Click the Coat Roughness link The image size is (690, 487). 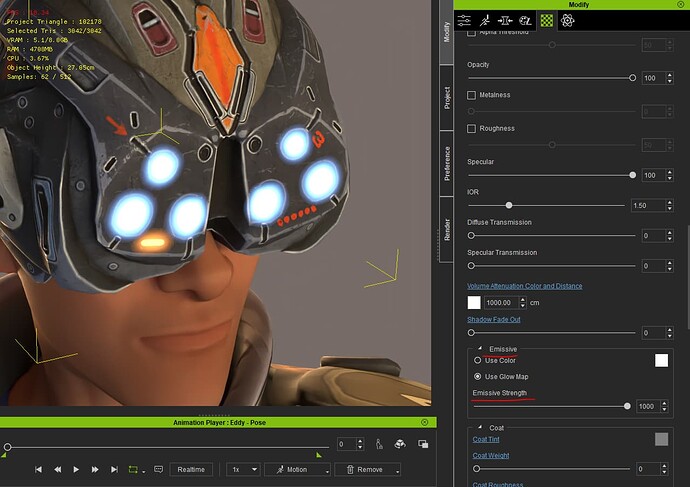[498, 484]
